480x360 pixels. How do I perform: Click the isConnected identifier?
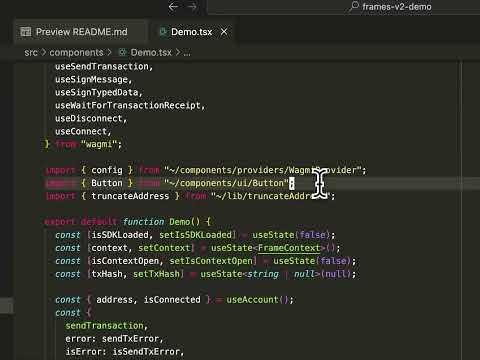172,300
